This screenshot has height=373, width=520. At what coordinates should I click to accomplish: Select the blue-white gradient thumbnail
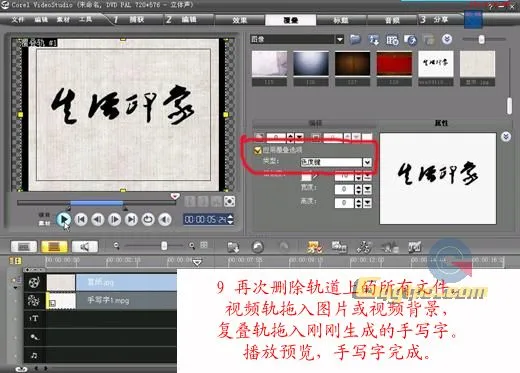click(311, 64)
